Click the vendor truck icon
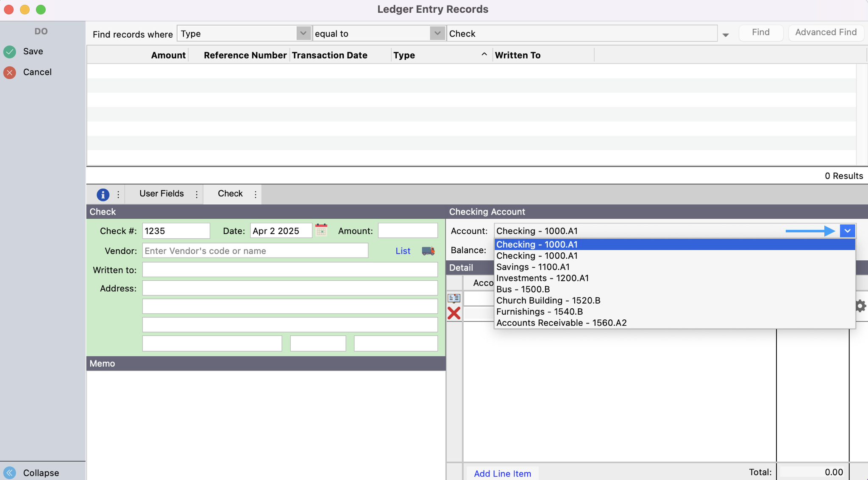The image size is (868, 480). pyautogui.click(x=428, y=251)
